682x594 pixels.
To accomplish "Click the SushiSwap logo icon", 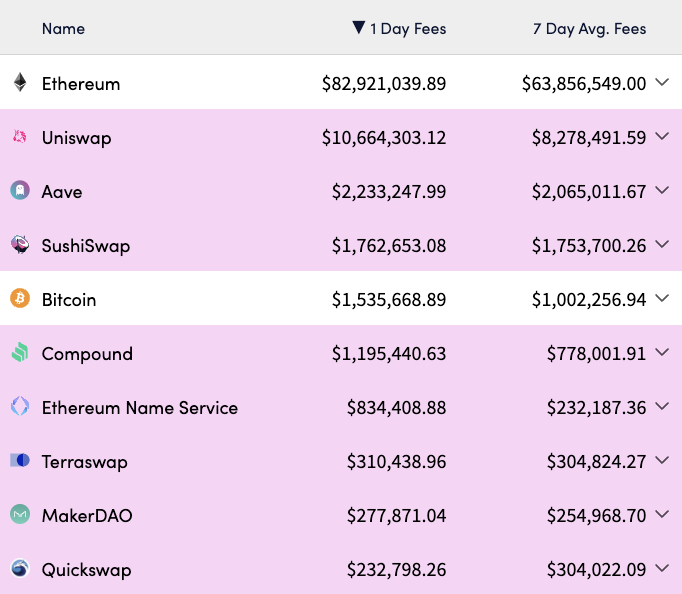I will (20, 244).
